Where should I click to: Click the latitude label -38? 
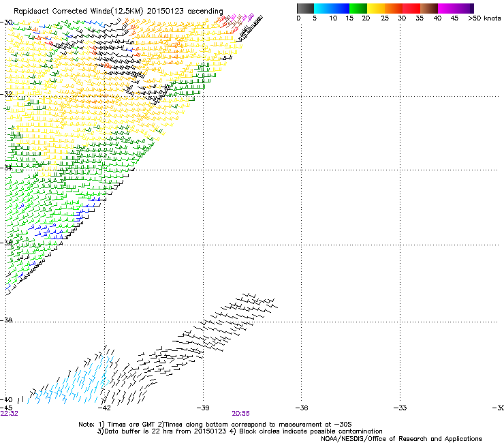pyautogui.click(x=6, y=320)
